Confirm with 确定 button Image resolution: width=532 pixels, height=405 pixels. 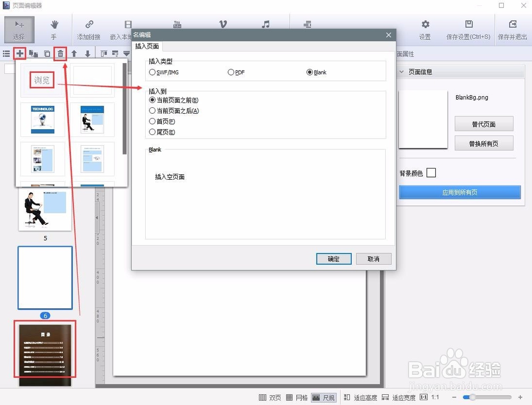click(x=334, y=259)
